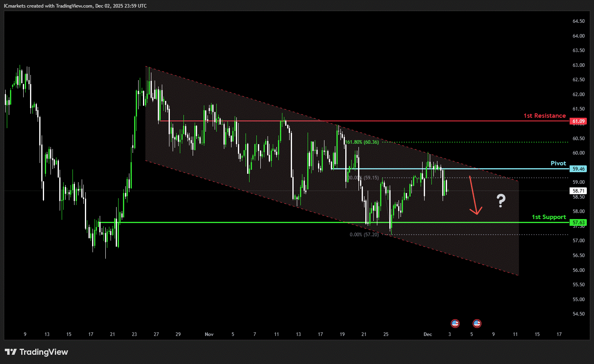Click the 0.00% (57.20) Fibonacci label
The image size is (594, 364).
tap(364, 235)
